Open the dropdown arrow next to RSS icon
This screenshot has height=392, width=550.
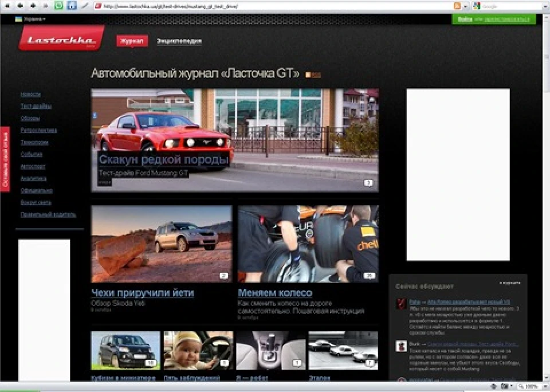pos(465,6)
